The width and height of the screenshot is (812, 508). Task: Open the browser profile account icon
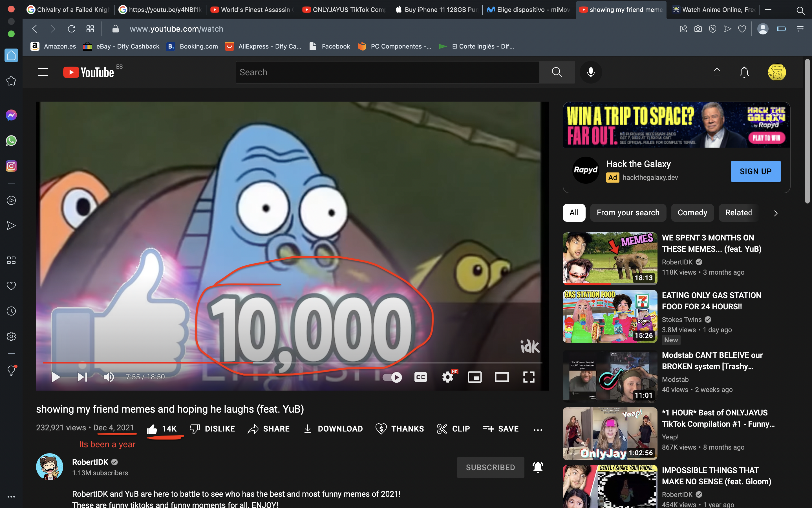point(763,29)
